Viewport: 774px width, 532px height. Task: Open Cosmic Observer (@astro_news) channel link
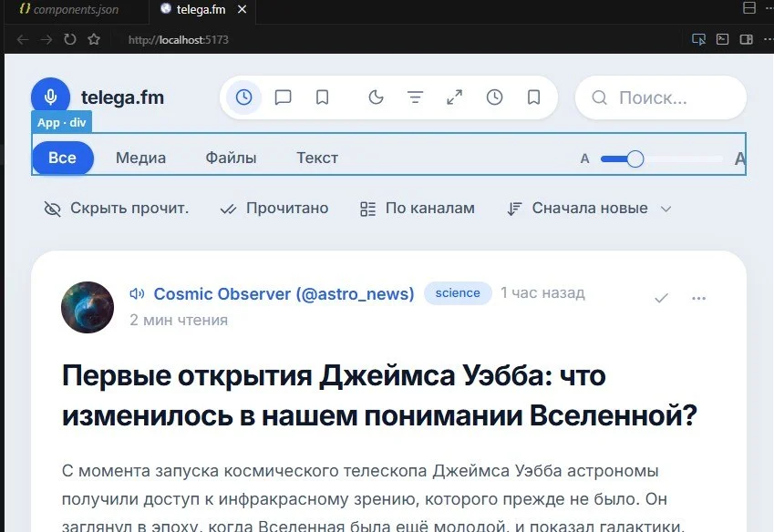284,294
